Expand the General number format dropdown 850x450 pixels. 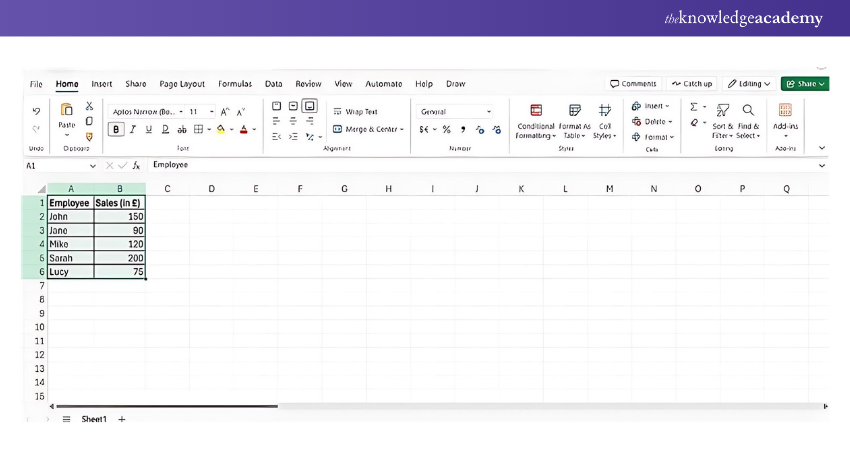488,112
